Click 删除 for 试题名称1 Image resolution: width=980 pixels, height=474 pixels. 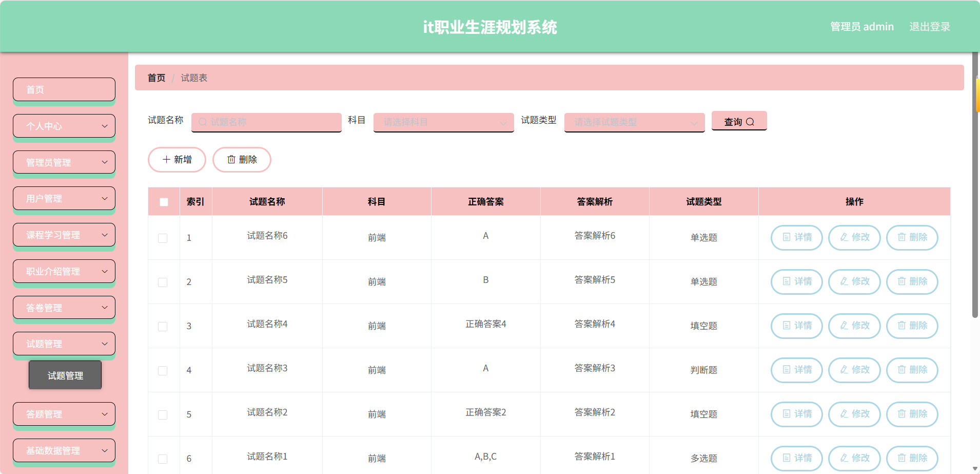click(x=912, y=458)
